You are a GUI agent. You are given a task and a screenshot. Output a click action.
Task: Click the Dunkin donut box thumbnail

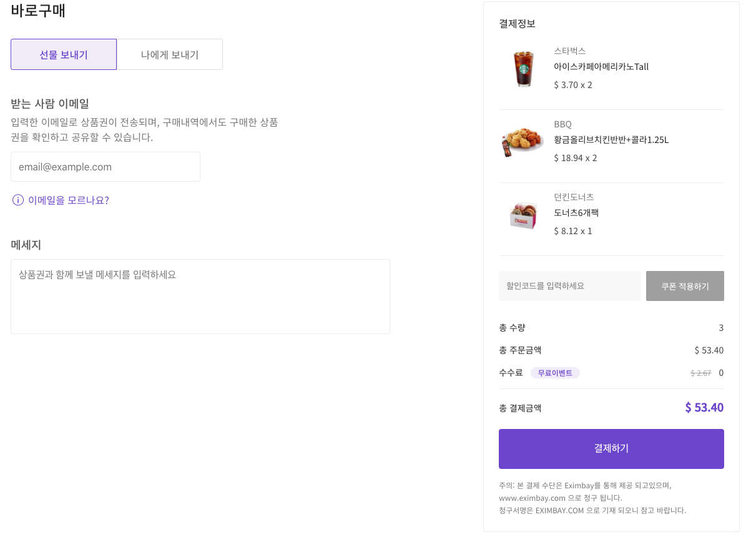click(x=523, y=215)
